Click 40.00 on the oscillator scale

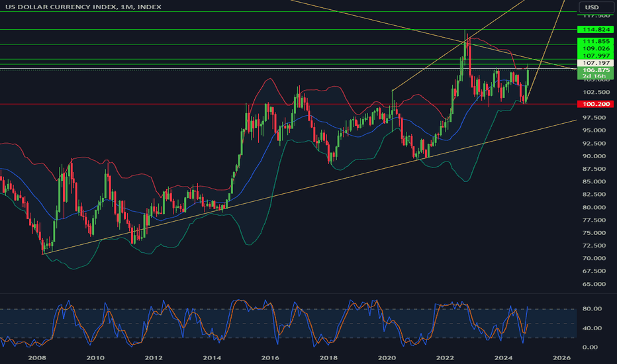pos(593,328)
